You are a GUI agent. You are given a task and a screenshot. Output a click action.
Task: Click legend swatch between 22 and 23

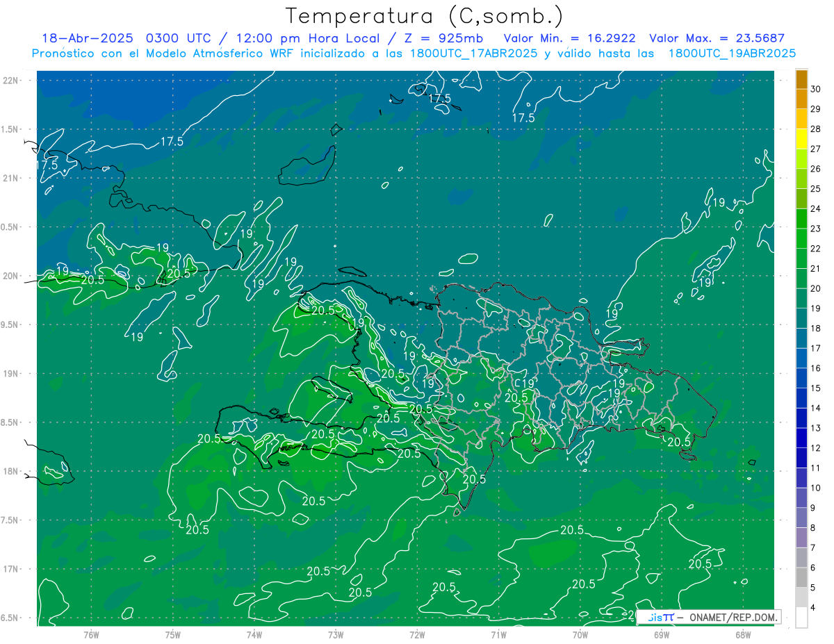point(801,239)
